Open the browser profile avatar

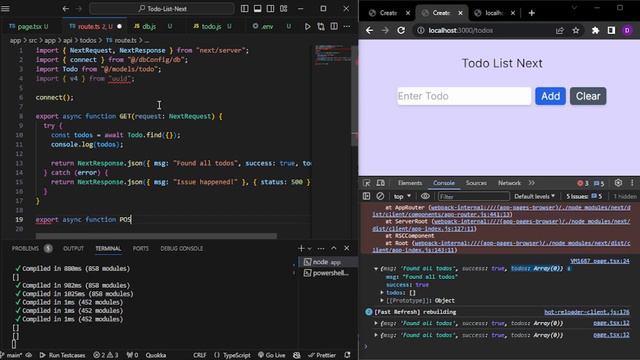pyautogui.click(x=627, y=30)
